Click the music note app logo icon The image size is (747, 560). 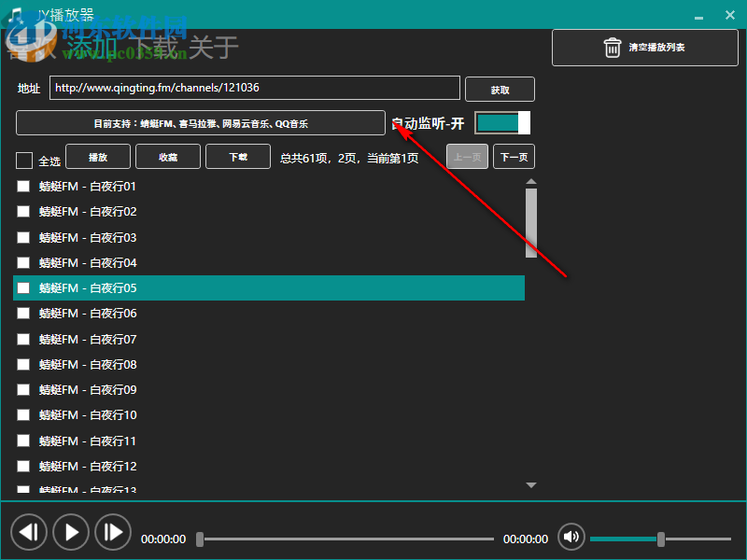coord(17,12)
